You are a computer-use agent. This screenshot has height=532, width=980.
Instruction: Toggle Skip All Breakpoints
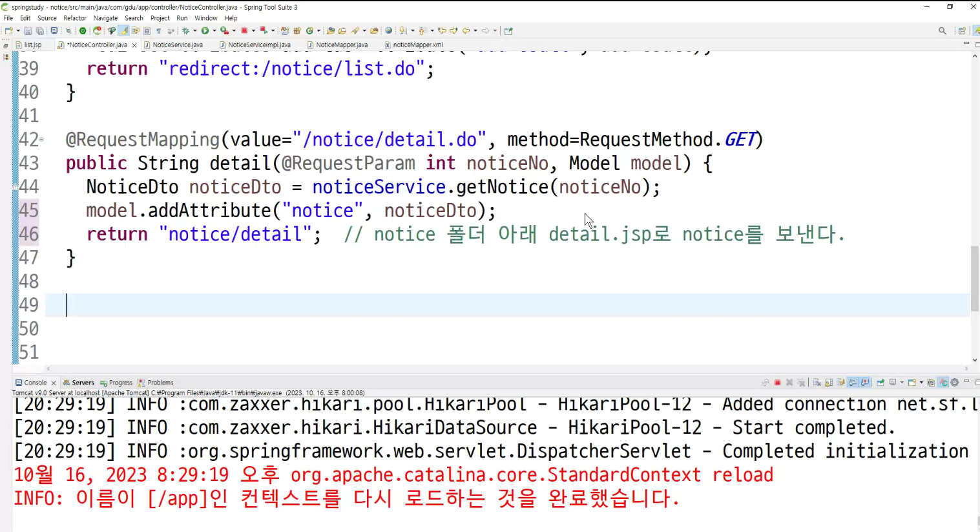pyautogui.click(x=68, y=30)
